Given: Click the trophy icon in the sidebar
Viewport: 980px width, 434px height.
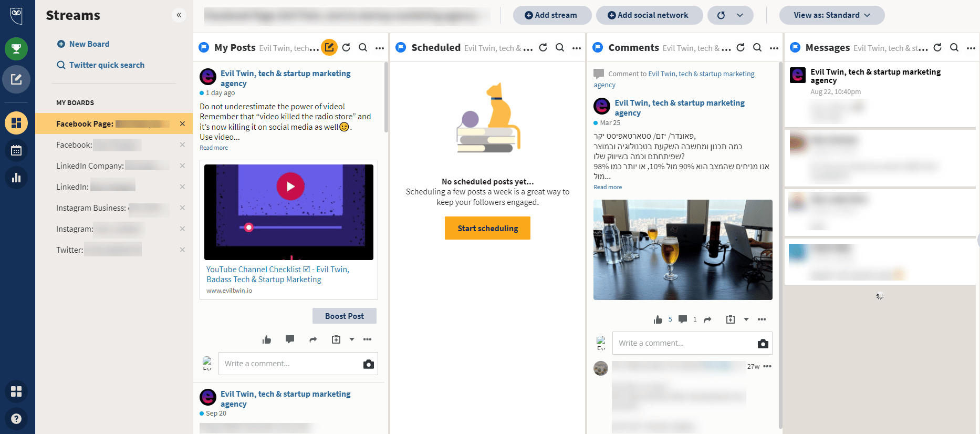Looking at the screenshot, I should pyautogui.click(x=16, y=49).
